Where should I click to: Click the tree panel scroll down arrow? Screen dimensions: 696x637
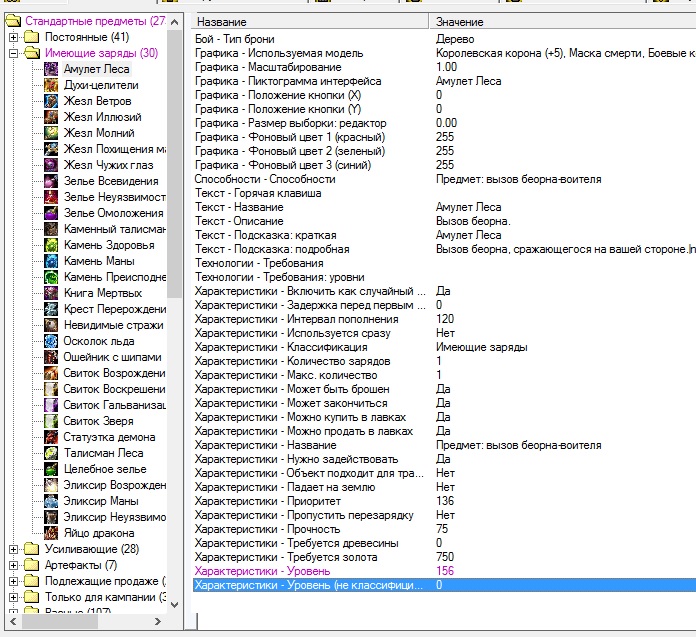coord(174,605)
